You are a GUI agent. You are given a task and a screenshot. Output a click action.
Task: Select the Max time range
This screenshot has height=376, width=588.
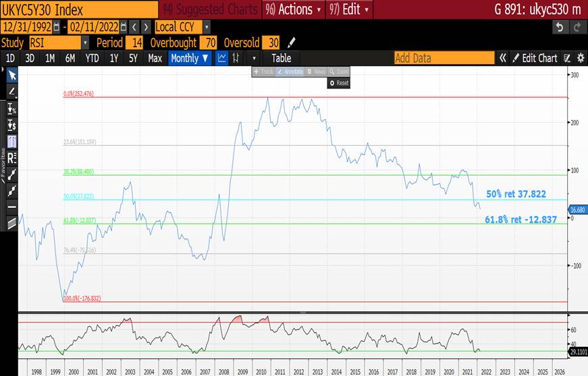point(155,58)
